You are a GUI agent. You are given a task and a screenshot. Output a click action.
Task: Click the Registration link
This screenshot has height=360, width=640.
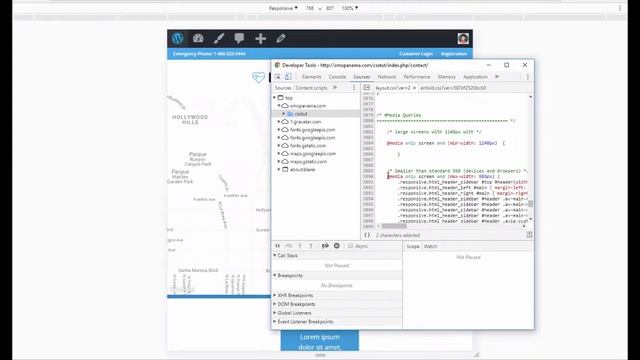coord(453,54)
